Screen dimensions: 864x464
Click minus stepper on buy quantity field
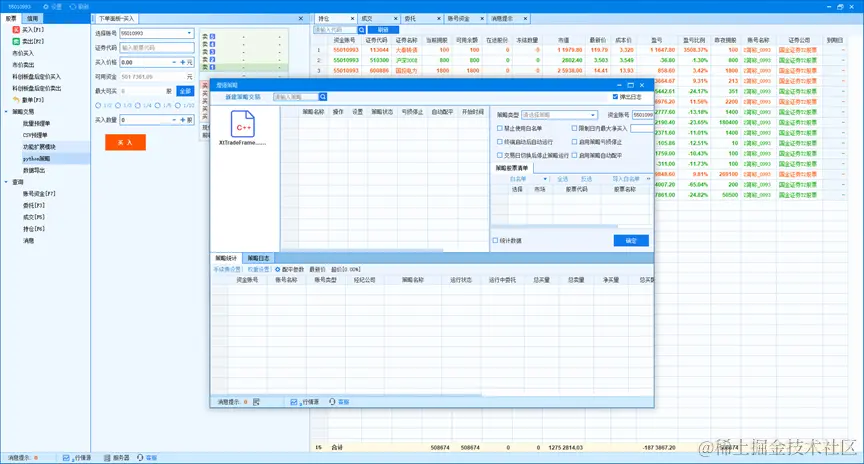[x=174, y=120]
